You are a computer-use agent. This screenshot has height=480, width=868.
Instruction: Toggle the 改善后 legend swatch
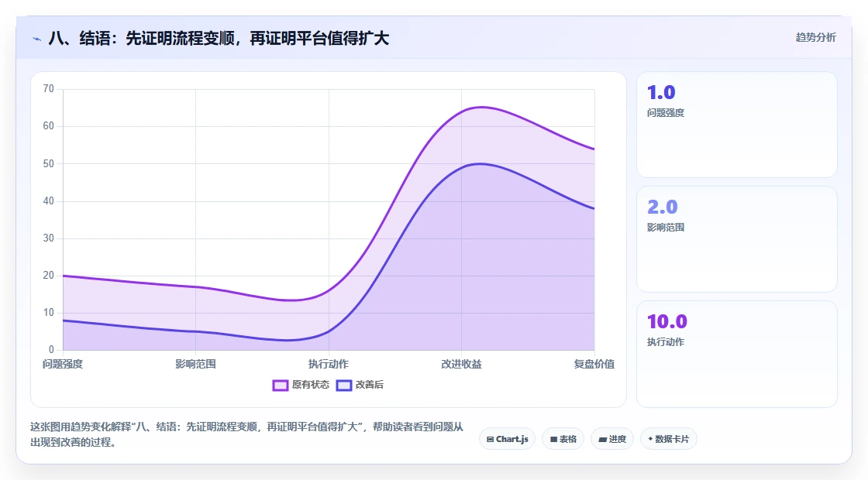tap(344, 385)
